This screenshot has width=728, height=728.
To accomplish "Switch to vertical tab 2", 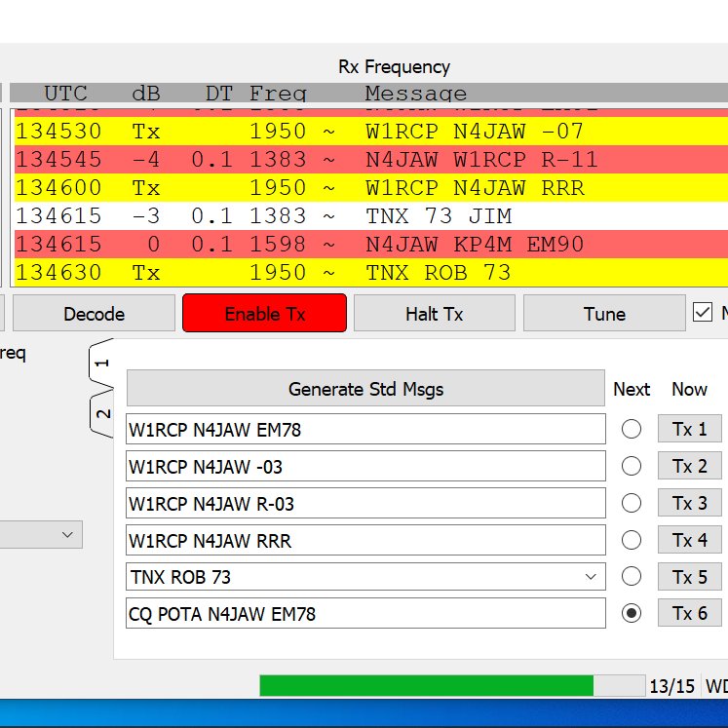I will click(x=102, y=413).
